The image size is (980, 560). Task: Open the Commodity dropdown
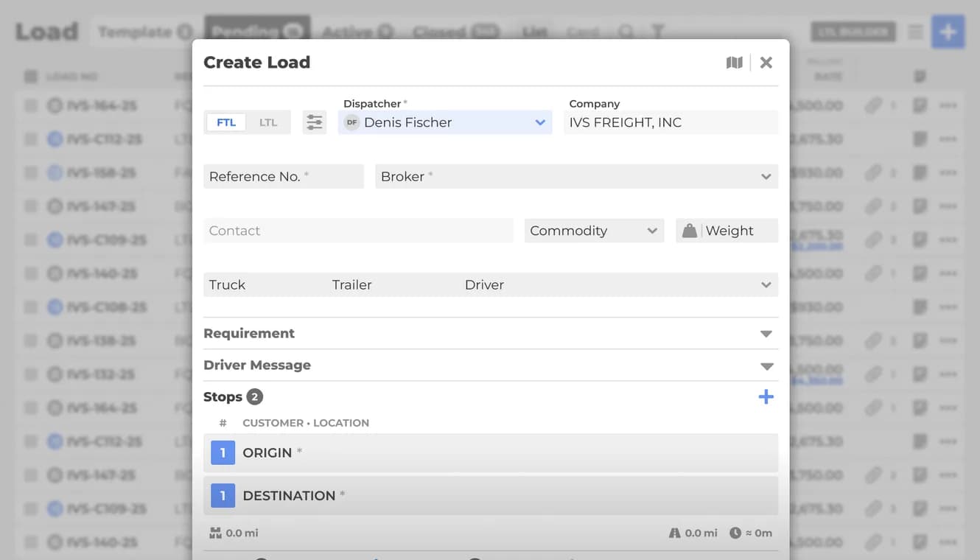coord(594,231)
